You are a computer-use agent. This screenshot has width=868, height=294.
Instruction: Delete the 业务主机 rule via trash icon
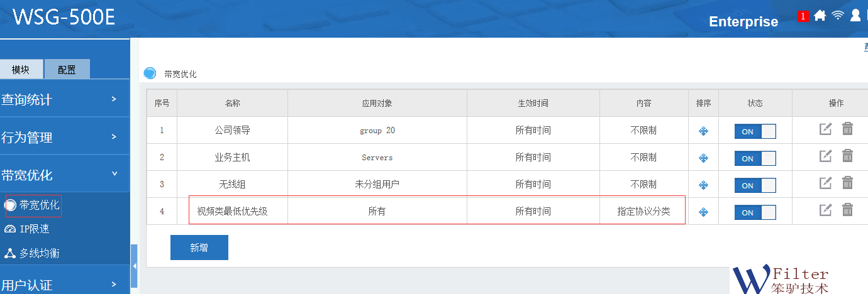pyautogui.click(x=847, y=156)
